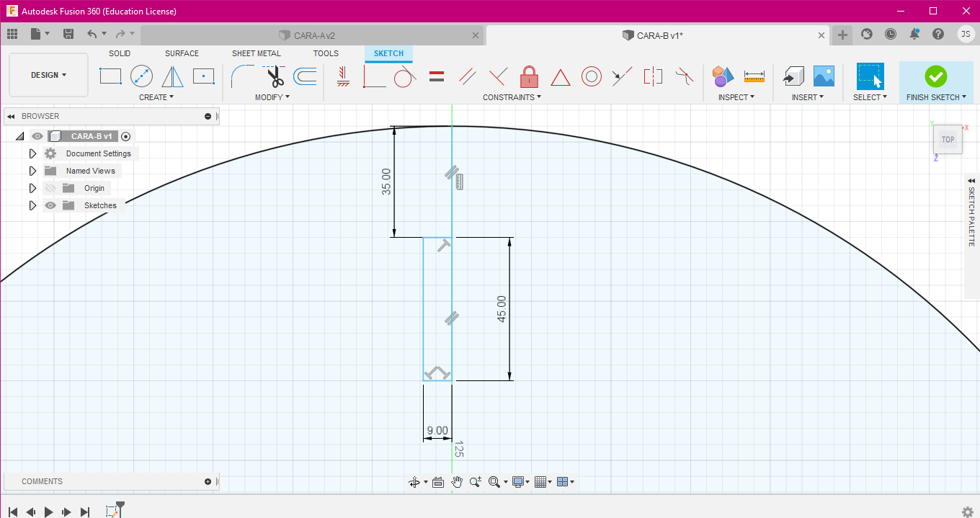Apply the Parallel constraint

click(468, 76)
